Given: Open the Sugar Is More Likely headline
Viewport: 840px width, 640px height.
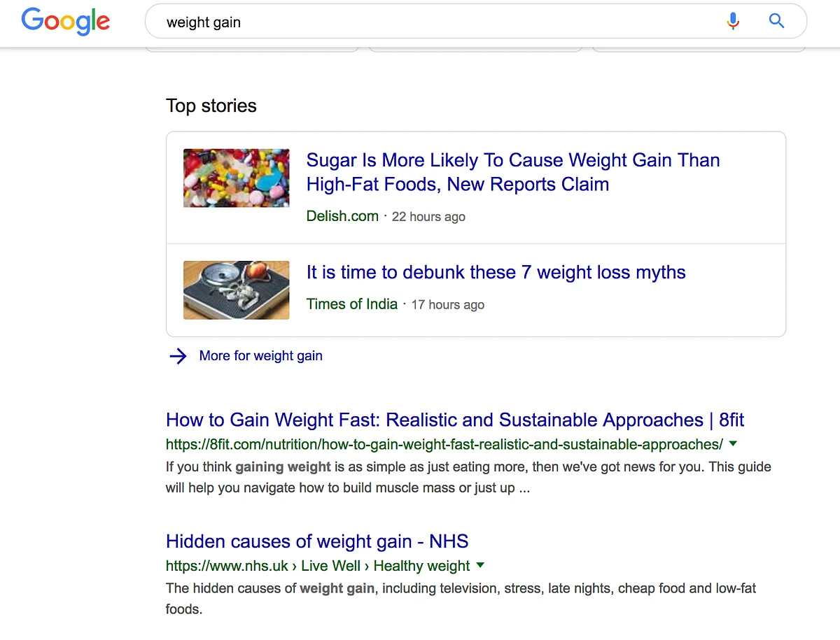Looking at the screenshot, I should point(513,172).
